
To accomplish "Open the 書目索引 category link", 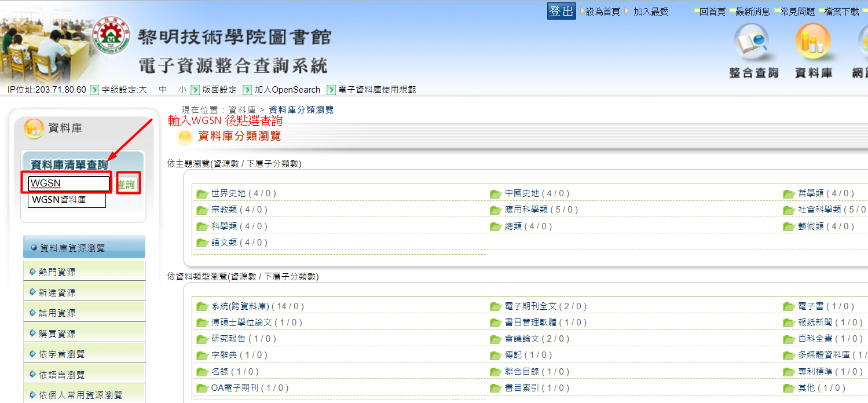I will [522, 388].
